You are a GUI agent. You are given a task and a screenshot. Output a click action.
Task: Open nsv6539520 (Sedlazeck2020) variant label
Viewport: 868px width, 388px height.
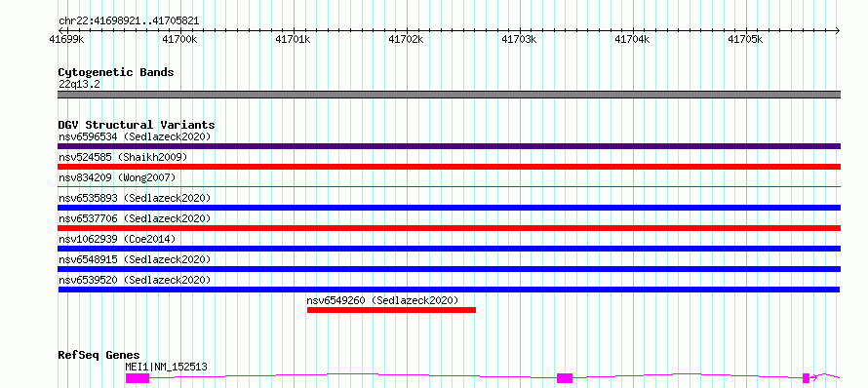click(135, 280)
